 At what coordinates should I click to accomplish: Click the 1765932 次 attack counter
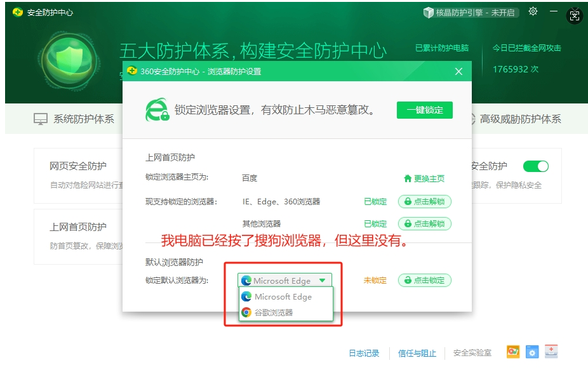pos(515,69)
